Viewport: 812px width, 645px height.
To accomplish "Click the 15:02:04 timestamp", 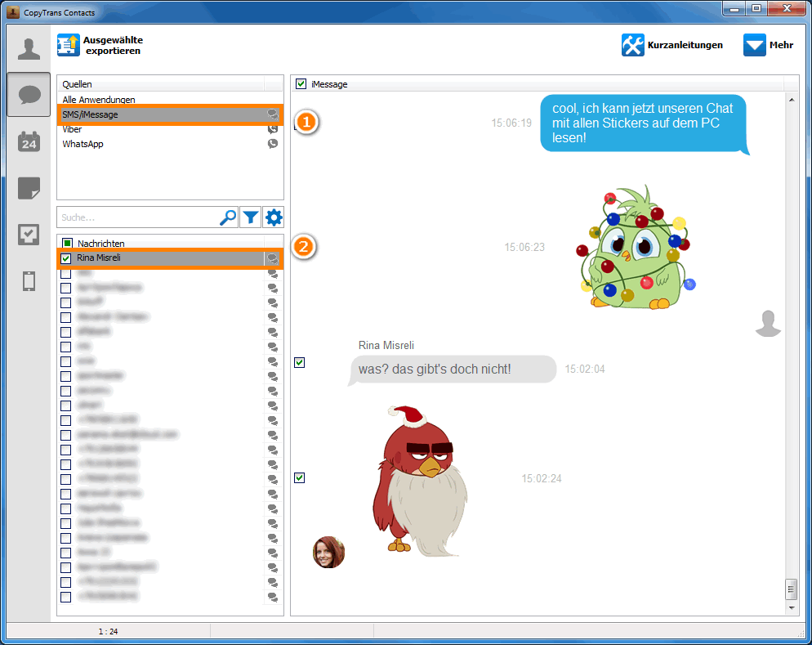I will tap(585, 369).
